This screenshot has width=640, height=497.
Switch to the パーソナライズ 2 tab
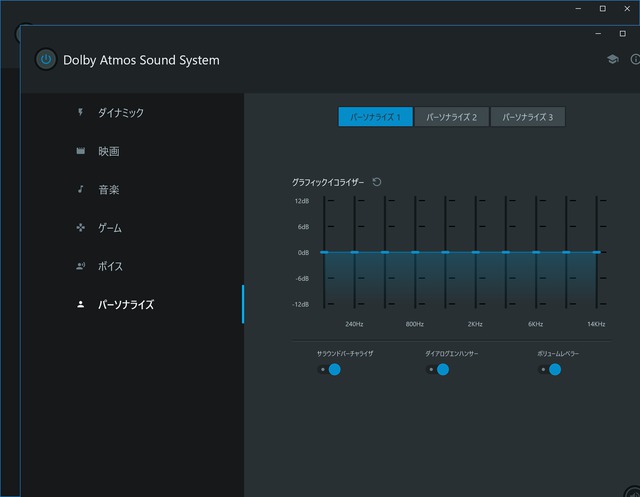click(x=451, y=117)
